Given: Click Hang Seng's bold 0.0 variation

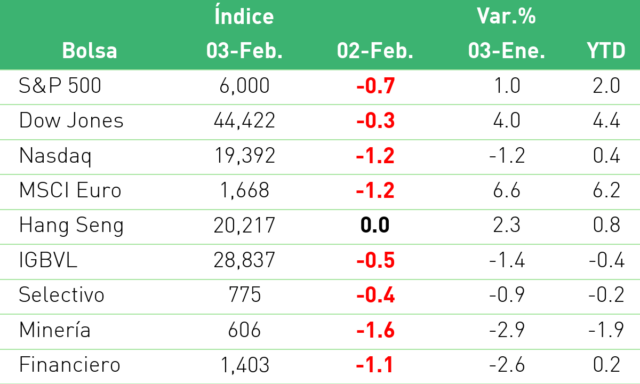Looking at the screenshot, I should coord(375,225).
